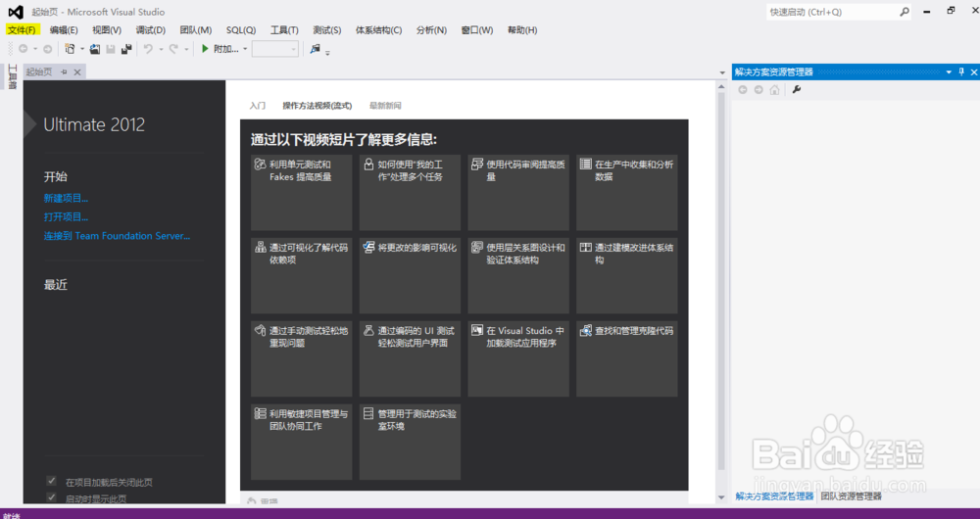The image size is (980, 519).
Task: Expand the Navigate Backward history dropdown
Action: click(35, 49)
